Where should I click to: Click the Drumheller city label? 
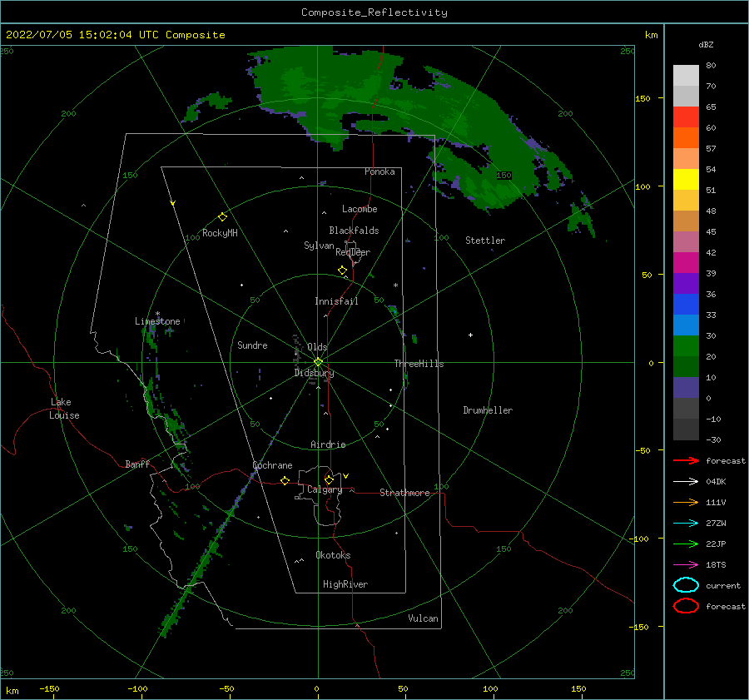pos(488,410)
